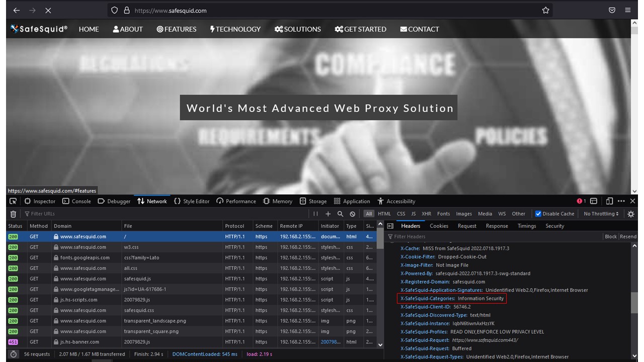Open the Memory tab
Image resolution: width=644 pixels, height=362 pixels.
click(278, 201)
